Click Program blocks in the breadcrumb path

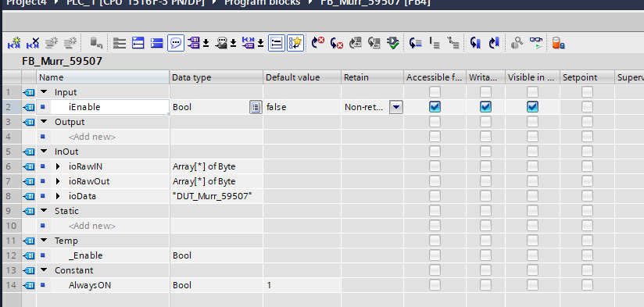click(262, 2)
